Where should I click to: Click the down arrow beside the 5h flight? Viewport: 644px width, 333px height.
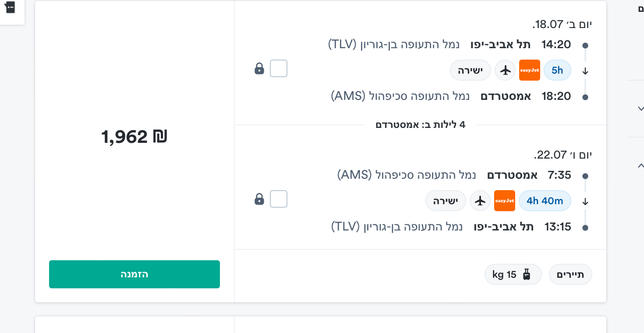coord(585,71)
